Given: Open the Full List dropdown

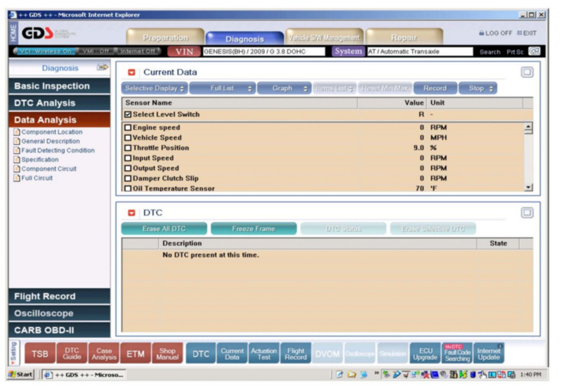Looking at the screenshot, I should (x=222, y=89).
